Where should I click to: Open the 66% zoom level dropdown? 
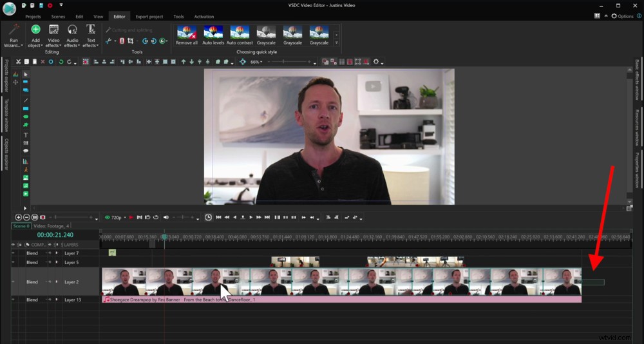point(263,62)
